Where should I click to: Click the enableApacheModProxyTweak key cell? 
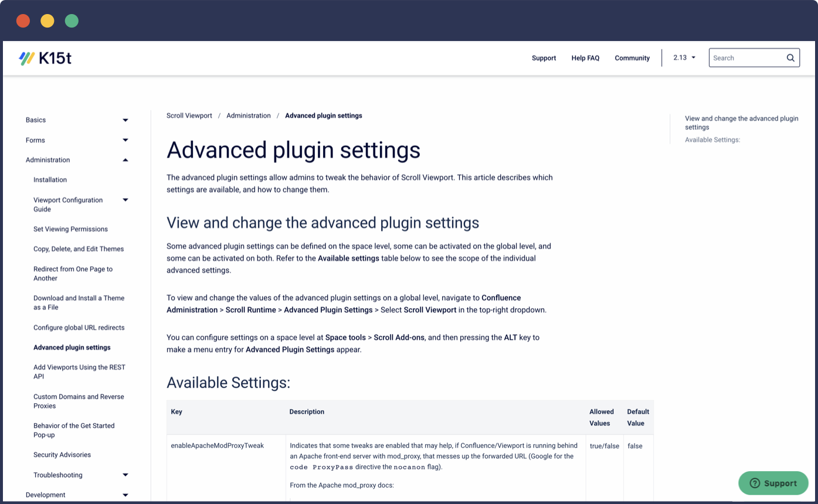click(x=218, y=446)
